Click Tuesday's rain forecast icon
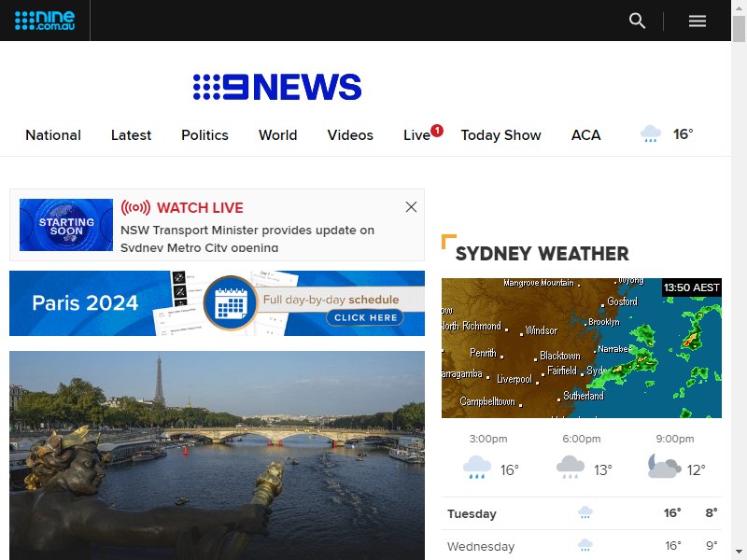The height and width of the screenshot is (560, 747). point(585,512)
